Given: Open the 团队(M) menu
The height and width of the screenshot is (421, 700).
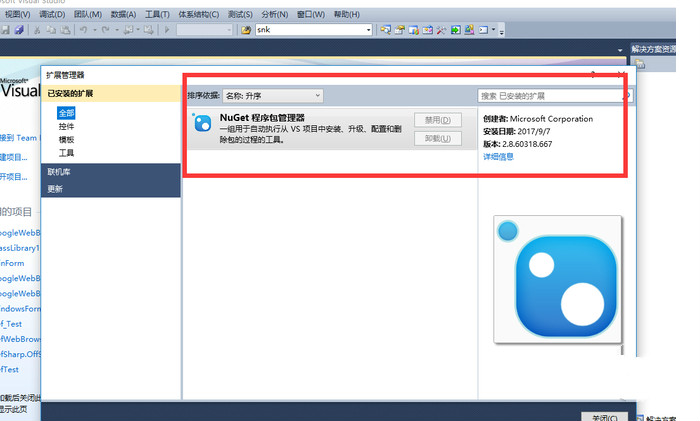Looking at the screenshot, I should (x=88, y=14).
